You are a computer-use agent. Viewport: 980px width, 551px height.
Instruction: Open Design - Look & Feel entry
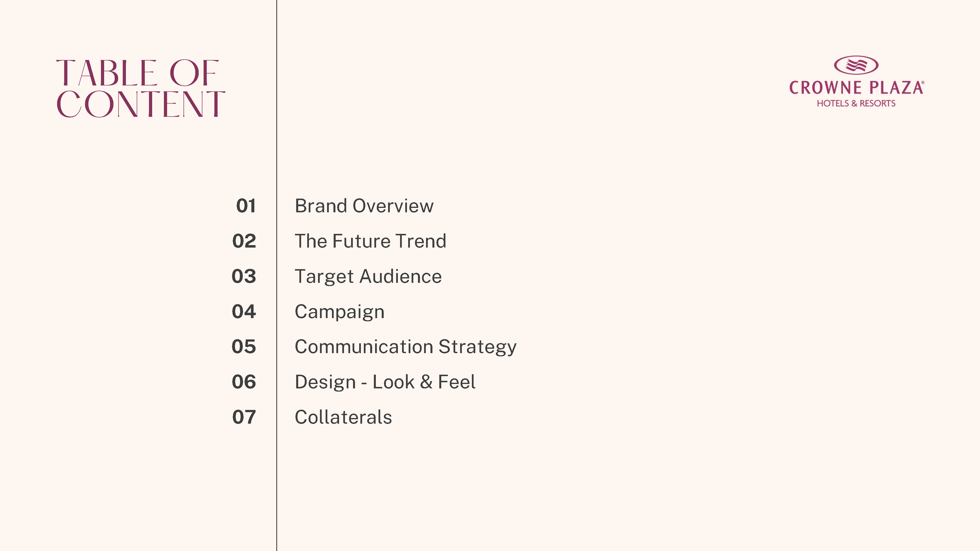coord(385,382)
